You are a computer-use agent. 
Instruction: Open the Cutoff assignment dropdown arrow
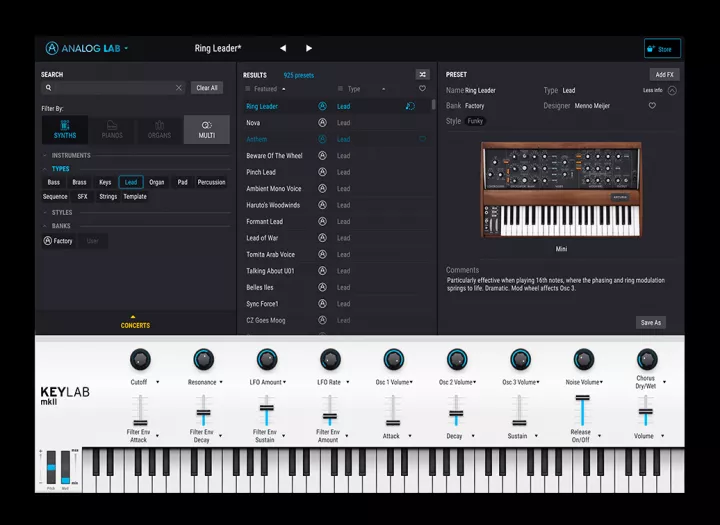(158, 382)
